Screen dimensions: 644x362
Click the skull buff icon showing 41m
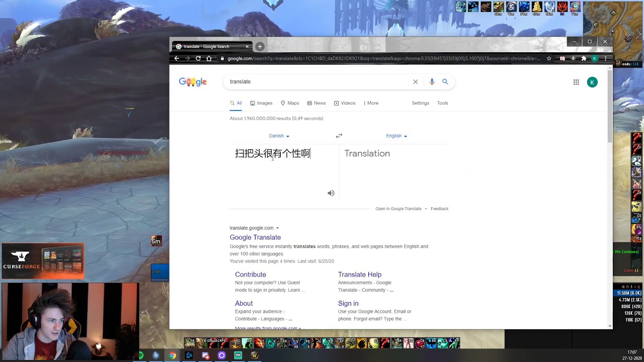(511, 8)
